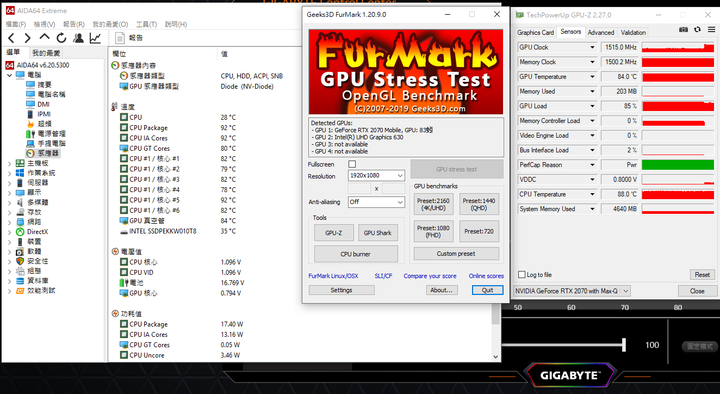Open FurMark Custom preset

(x=456, y=253)
